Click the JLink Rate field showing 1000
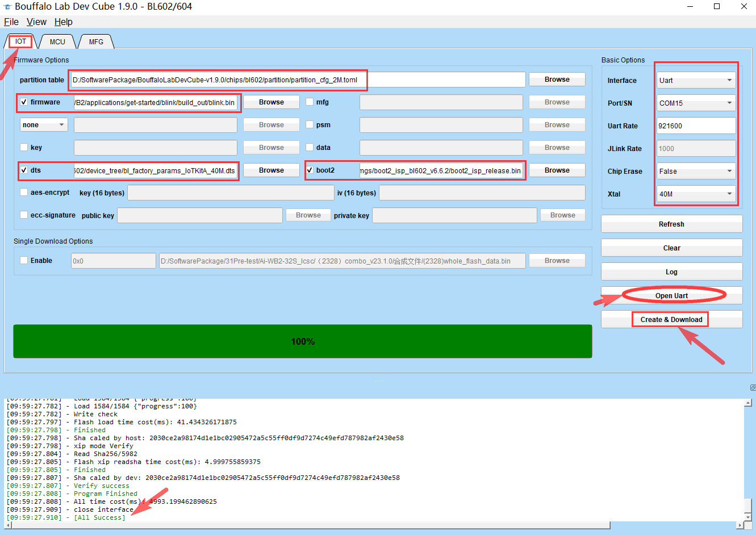Viewport: 756px width, 535px height. click(696, 148)
